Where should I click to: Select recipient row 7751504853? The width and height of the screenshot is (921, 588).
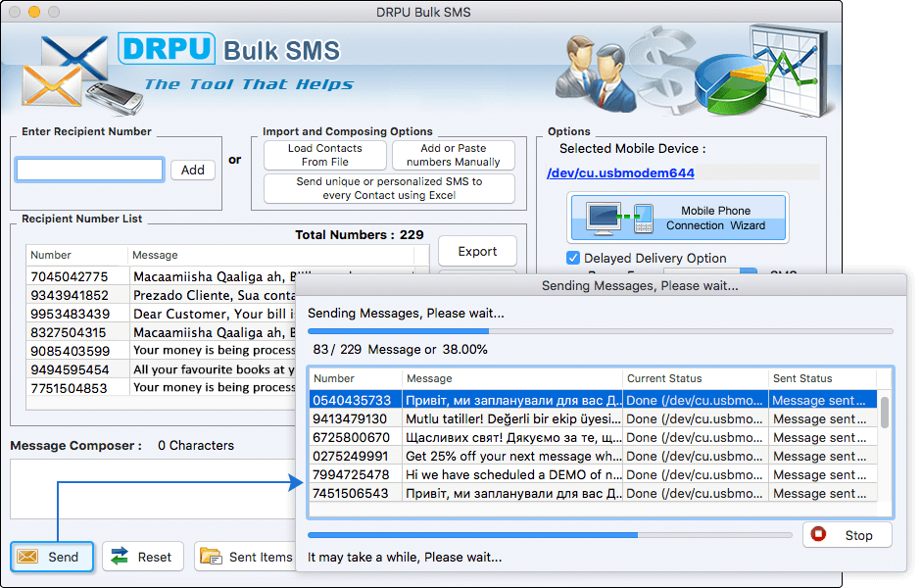(x=161, y=388)
